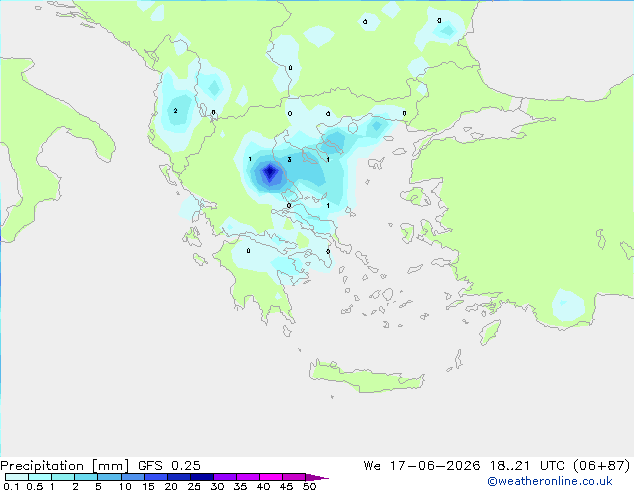The height and width of the screenshot is (490, 634).
Task: Click the 0.5–1 mm legend color swatch
Action: pyautogui.click(x=40, y=477)
